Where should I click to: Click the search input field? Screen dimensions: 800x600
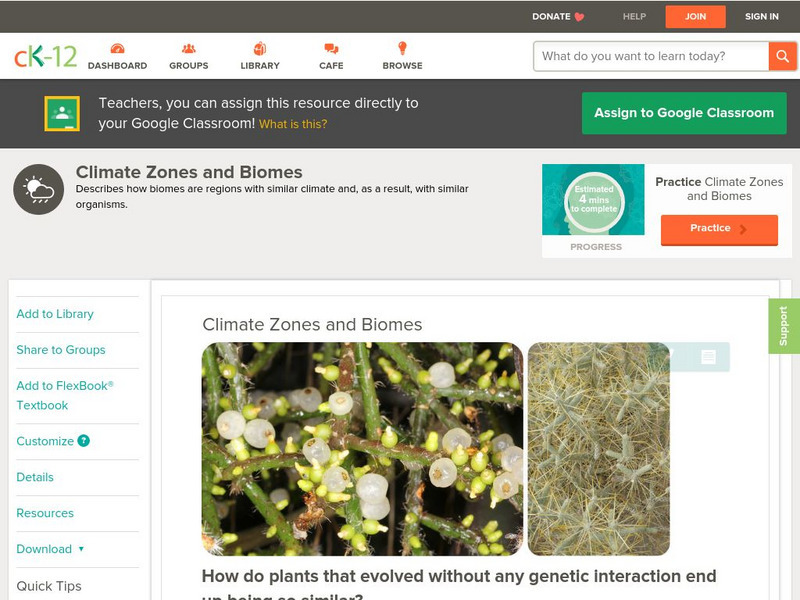651,56
